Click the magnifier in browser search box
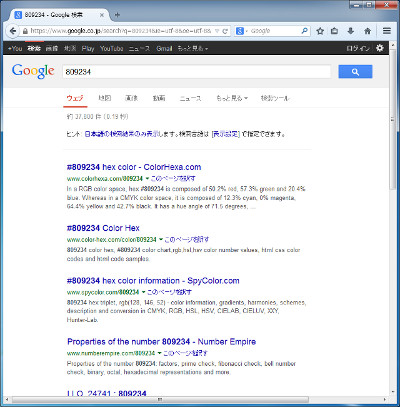The height and width of the screenshot is (407, 400). pyautogui.click(x=304, y=31)
